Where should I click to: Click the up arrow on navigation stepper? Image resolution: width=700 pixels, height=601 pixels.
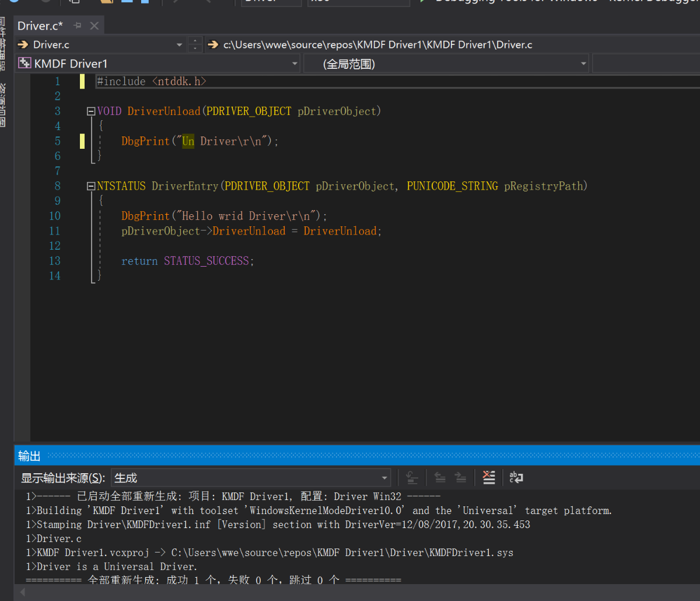195,41
